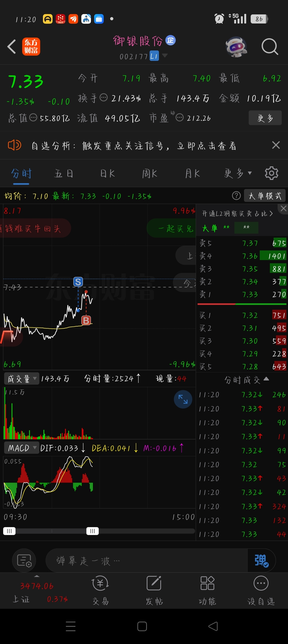The height and width of the screenshot is (644, 288).
Task: Dismiss the 自选分析 notification banner
Action: 276,145
